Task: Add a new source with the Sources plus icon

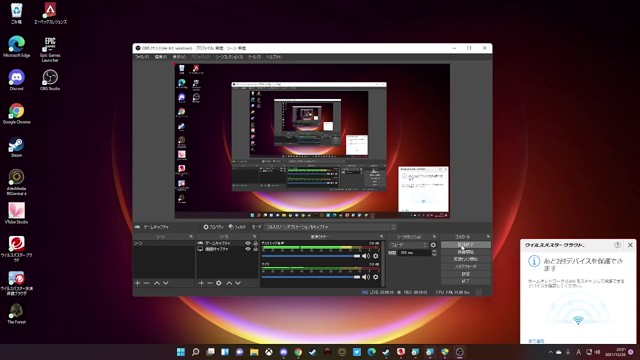Action: pyautogui.click(x=201, y=283)
